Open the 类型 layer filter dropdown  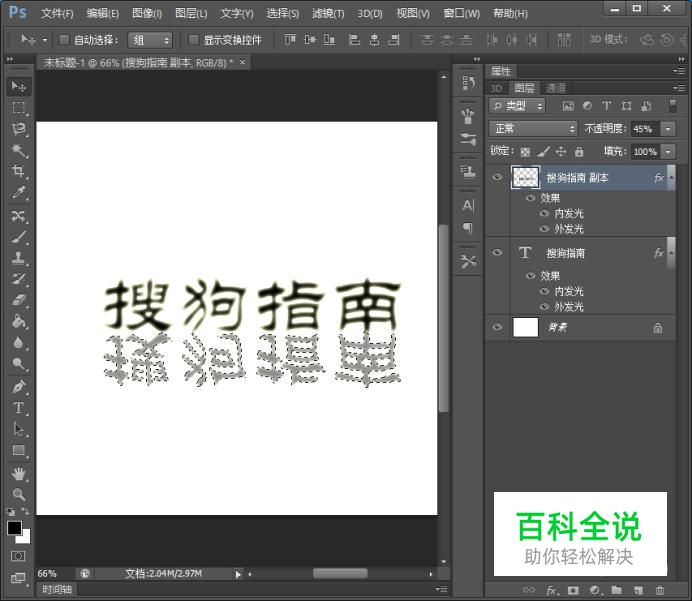[517, 106]
